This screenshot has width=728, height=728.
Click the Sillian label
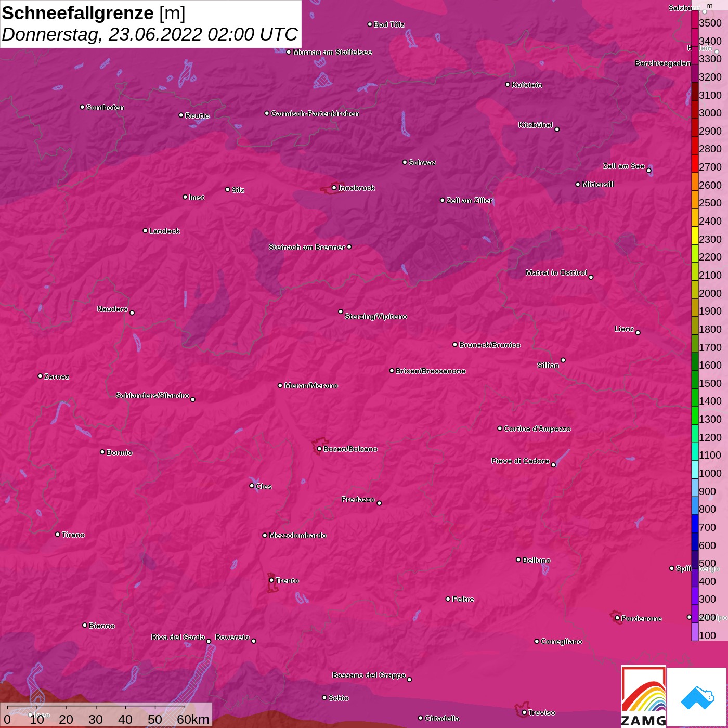coord(548,365)
